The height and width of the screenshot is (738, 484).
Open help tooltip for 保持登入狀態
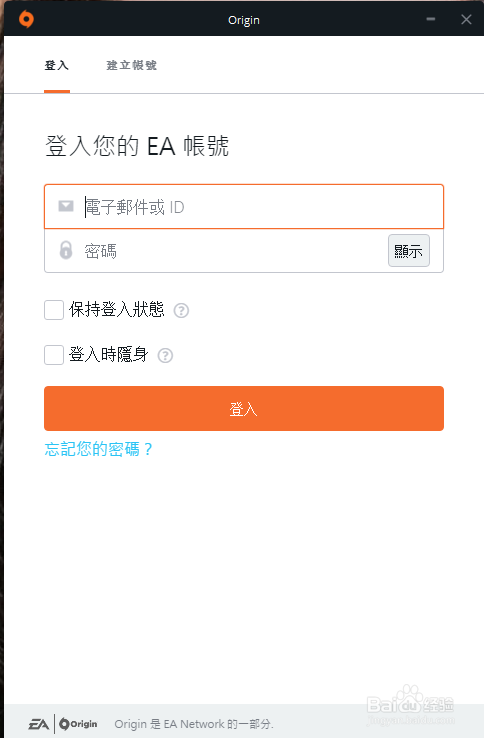click(181, 311)
